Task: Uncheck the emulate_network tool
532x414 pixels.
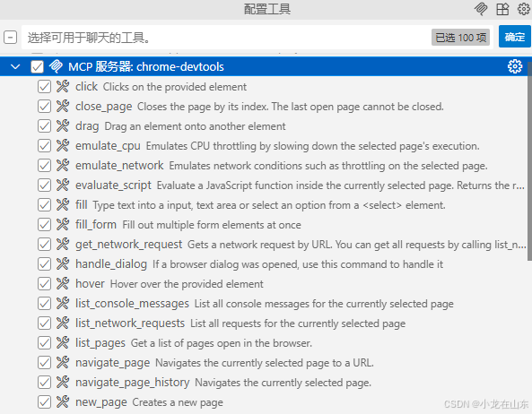Action: [44, 165]
